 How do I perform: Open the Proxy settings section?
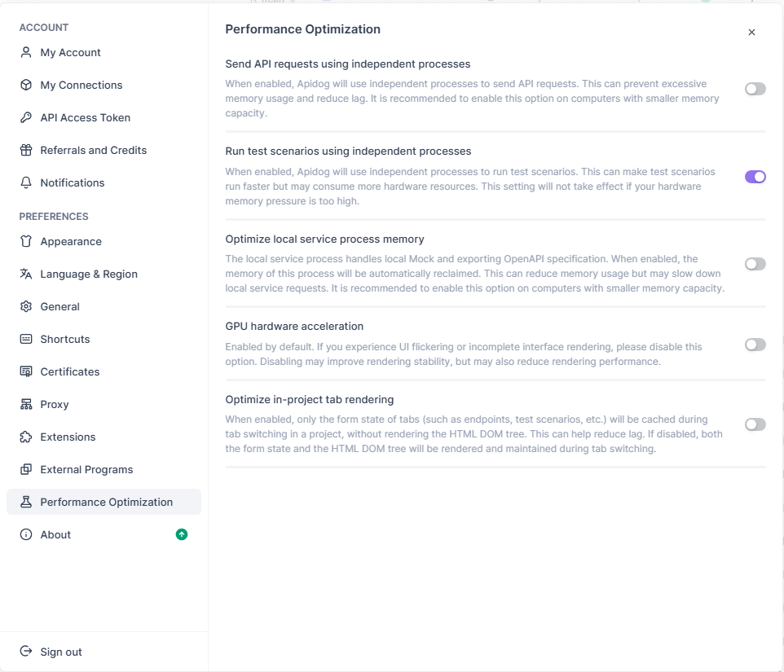coord(54,404)
